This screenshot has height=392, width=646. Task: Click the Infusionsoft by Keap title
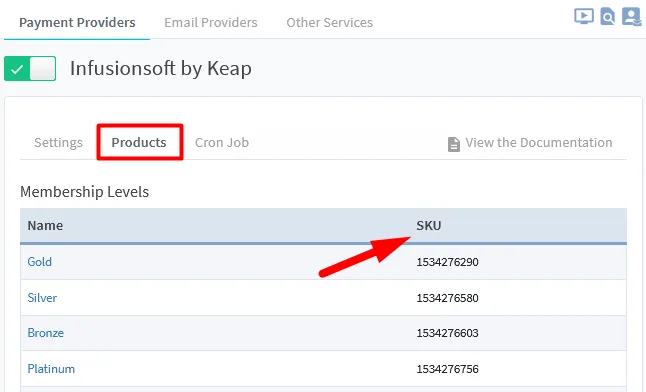(161, 68)
